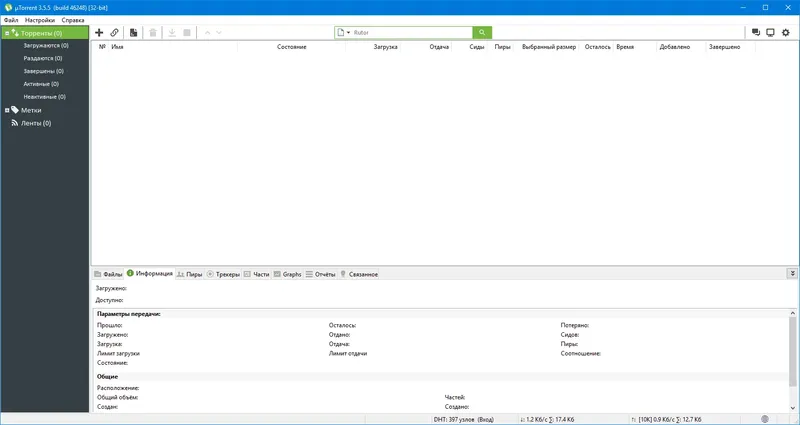
Task: Collapse the Торренты tree node
Action: [x=7, y=34]
